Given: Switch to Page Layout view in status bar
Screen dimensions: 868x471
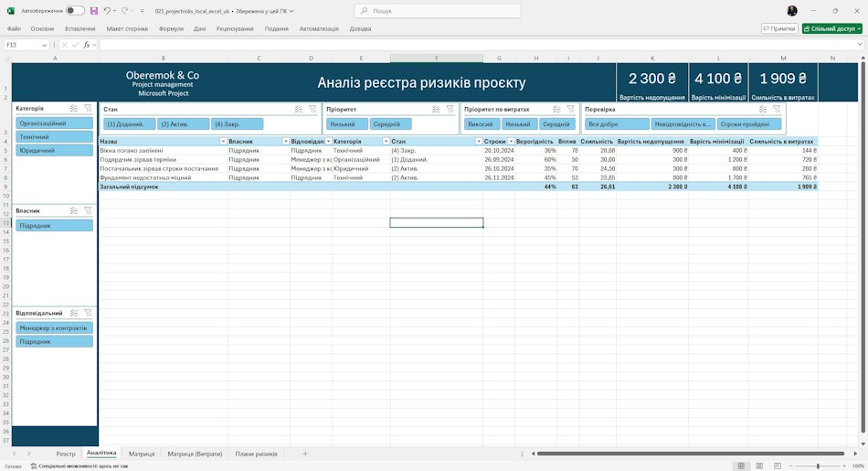Looking at the screenshot, I should 759,466.
